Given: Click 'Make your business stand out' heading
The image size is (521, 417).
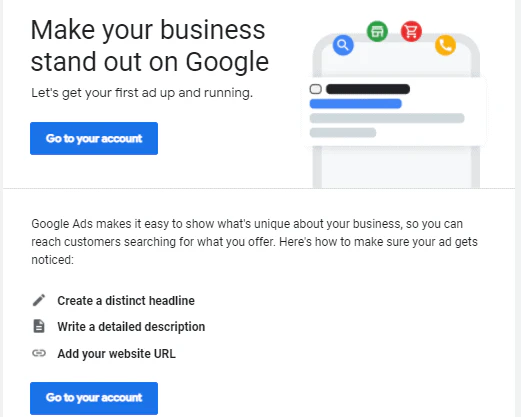Looking at the screenshot, I should pyautogui.click(x=150, y=46).
